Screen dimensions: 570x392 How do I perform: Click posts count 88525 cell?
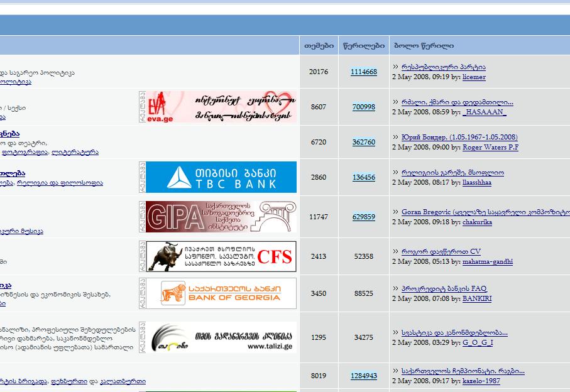click(x=363, y=293)
